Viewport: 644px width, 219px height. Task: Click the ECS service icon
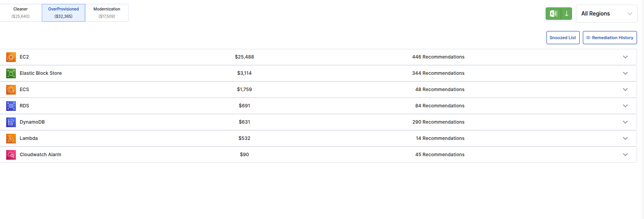[11, 90]
